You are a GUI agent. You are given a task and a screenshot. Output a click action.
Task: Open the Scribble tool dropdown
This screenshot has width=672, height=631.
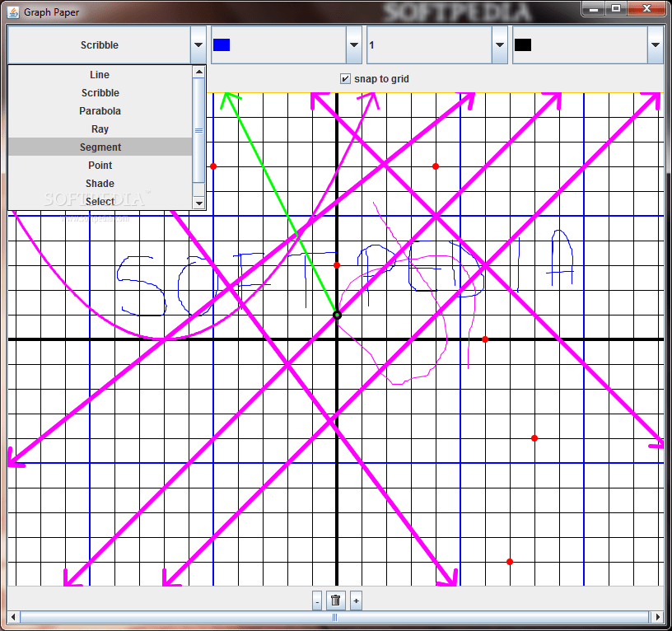pos(198,44)
